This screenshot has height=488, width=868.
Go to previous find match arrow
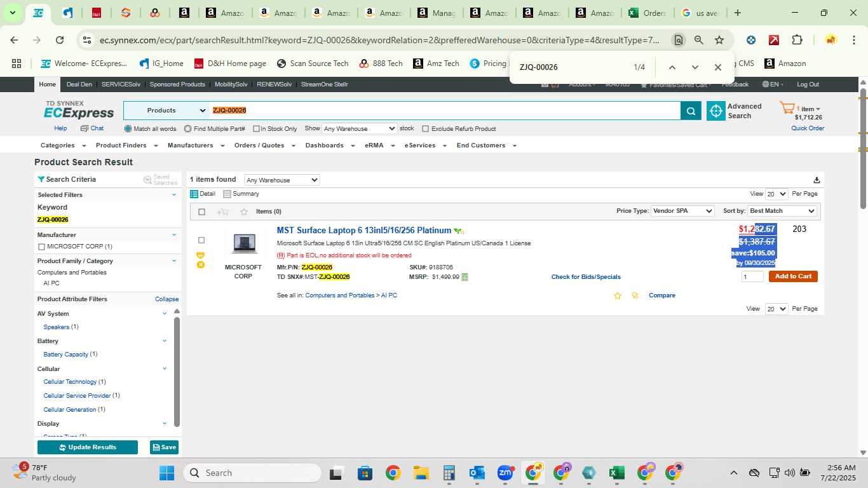coord(672,67)
